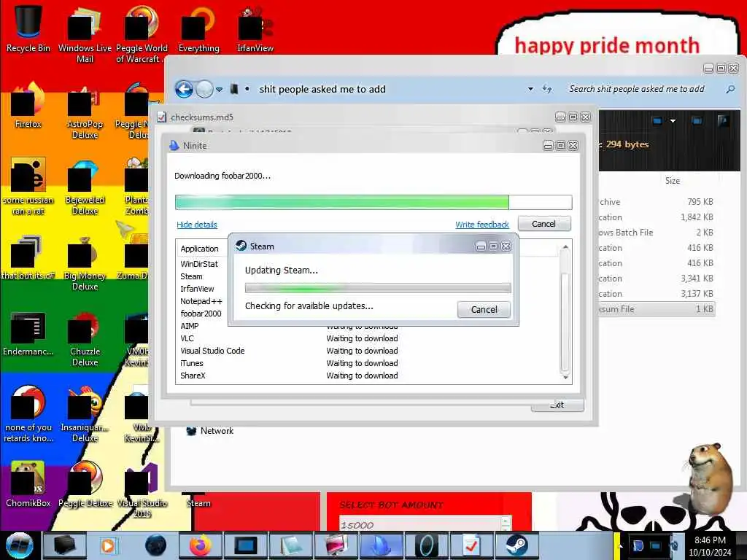Cancel the Ninite download

[543, 224]
